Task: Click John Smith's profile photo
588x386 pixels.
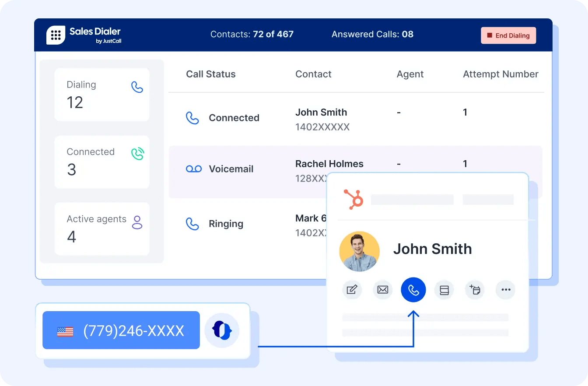Action: pos(359,251)
